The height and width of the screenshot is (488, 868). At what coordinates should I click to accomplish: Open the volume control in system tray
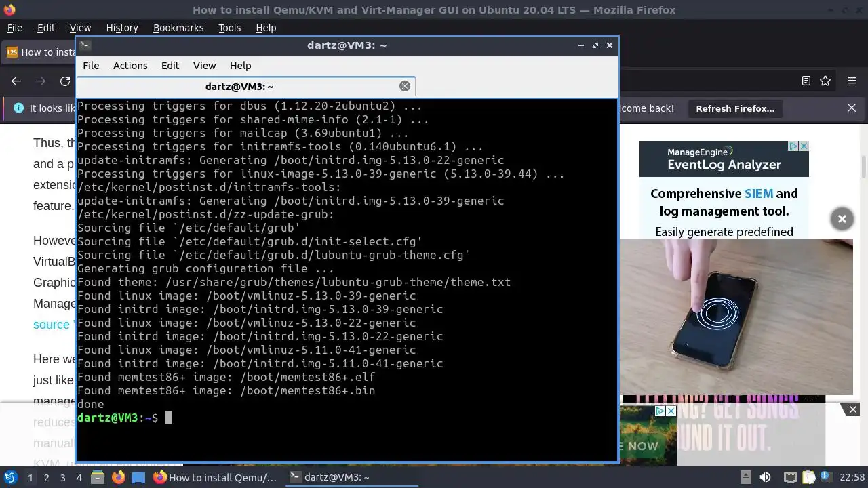pyautogui.click(x=765, y=477)
